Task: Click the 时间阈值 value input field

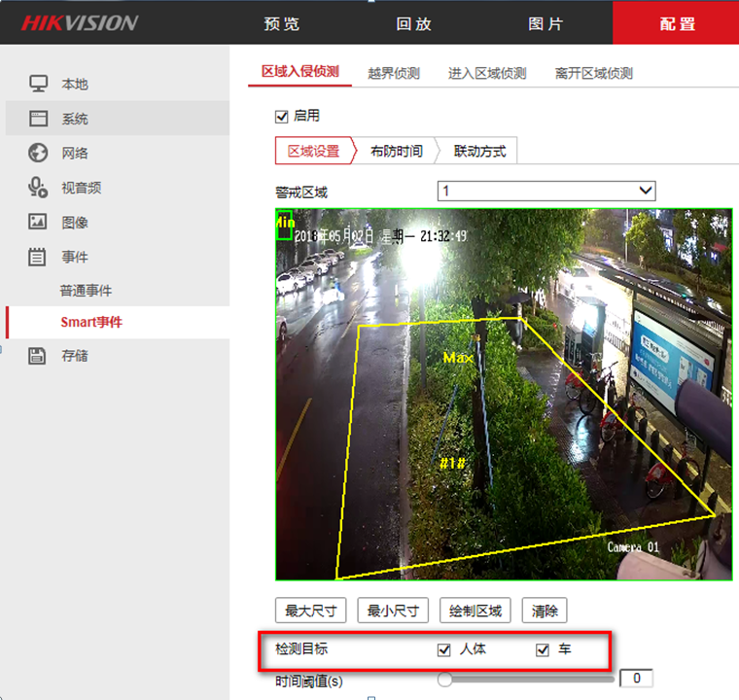Action: click(x=637, y=679)
